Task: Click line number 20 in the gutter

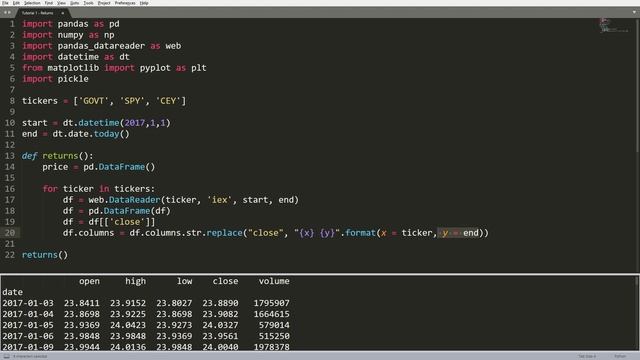Action: 10,233
